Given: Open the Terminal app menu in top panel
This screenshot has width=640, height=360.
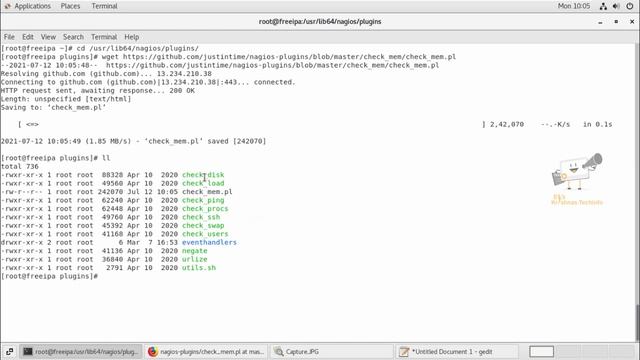Looking at the screenshot, I should 104,6.
